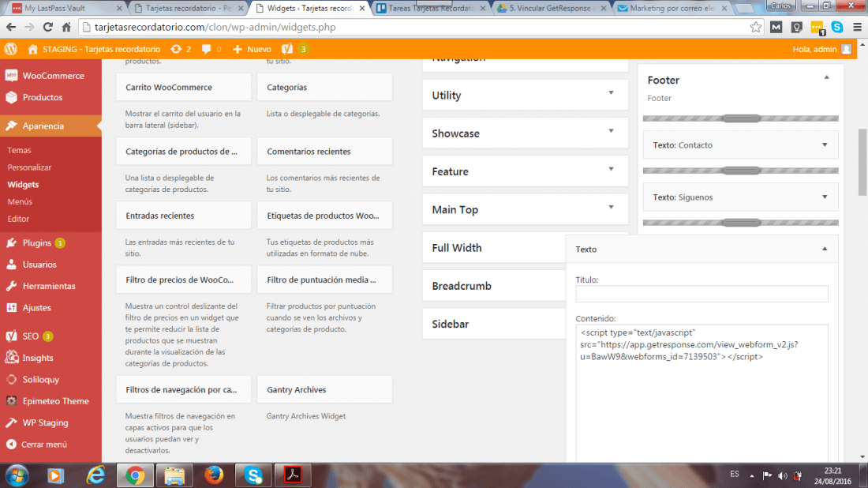Open the Nuevo admin bar menu
This screenshot has height=488, width=868.
252,49
